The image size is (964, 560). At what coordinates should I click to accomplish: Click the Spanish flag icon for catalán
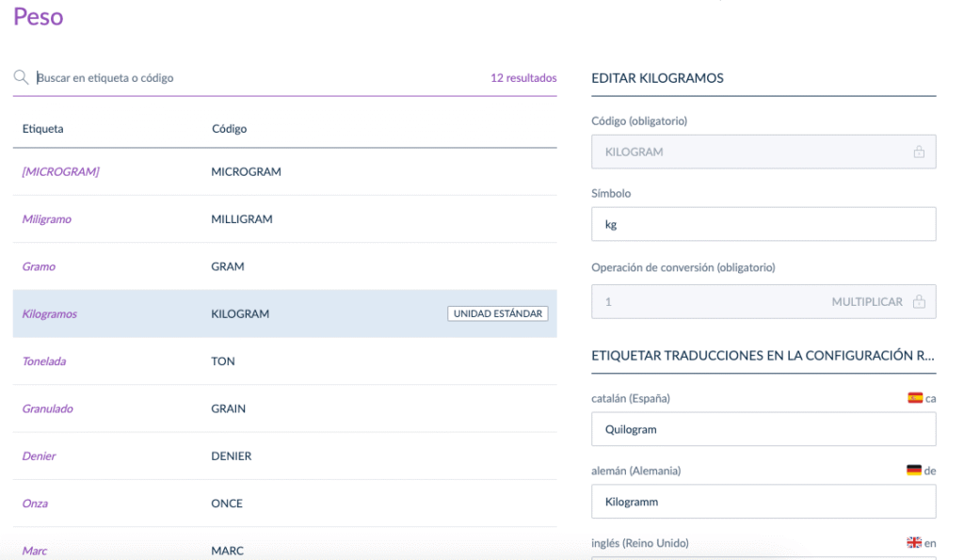915,398
